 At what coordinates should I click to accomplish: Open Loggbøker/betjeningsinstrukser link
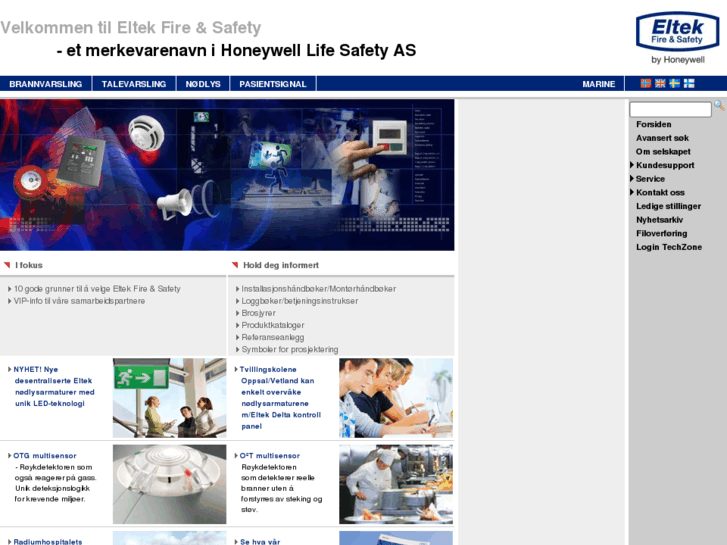[300, 301]
